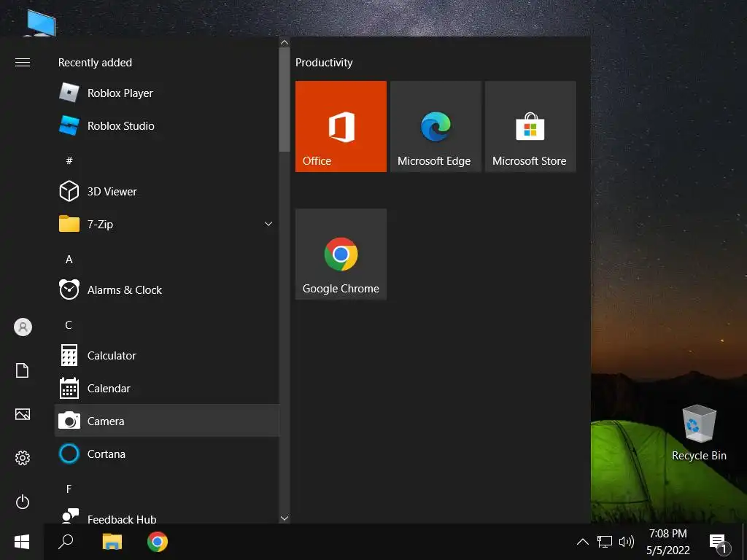Open Settings gear in Start sidebar
This screenshot has width=747, height=560.
coord(23,458)
